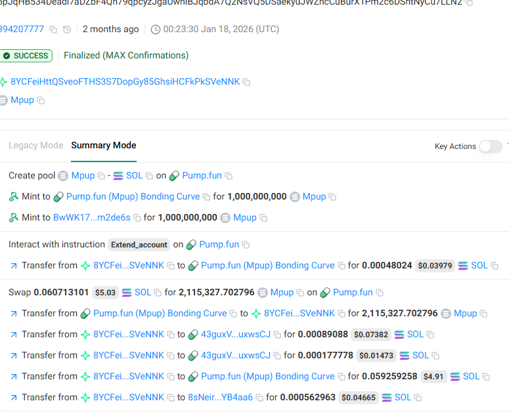Copy BwWK17...m2de6s address
Image resolution: width=509 pixels, height=420 pixels.
(x=138, y=218)
